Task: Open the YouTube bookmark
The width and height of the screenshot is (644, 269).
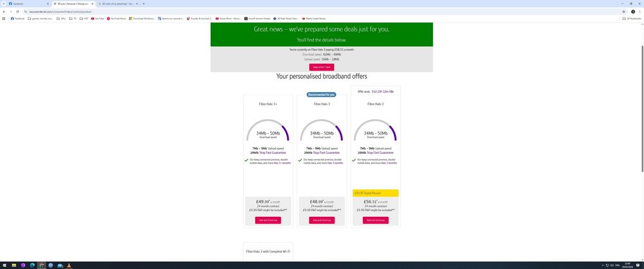Action: tap(98, 19)
